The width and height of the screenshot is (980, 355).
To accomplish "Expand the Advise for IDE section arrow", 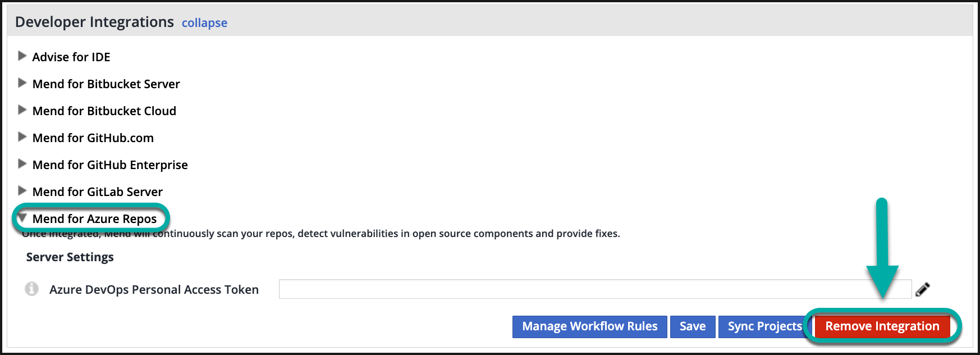I will pos(22,56).
